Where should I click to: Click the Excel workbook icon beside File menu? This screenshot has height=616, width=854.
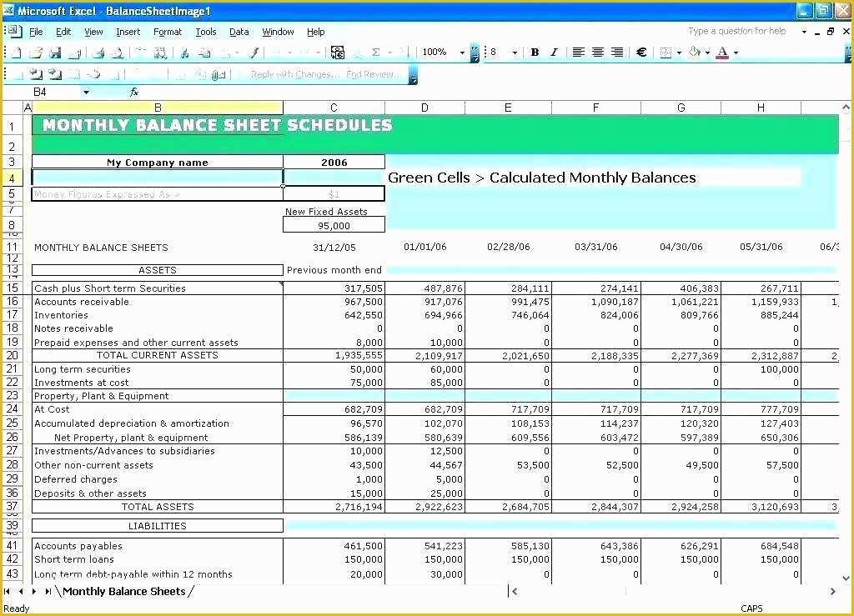tap(13, 32)
